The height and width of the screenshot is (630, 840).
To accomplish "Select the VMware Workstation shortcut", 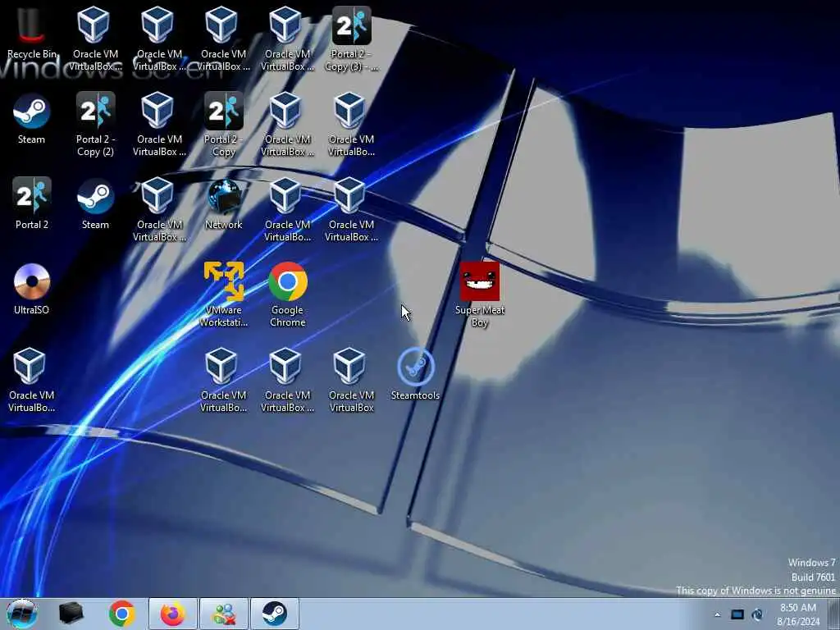I will pyautogui.click(x=223, y=294).
